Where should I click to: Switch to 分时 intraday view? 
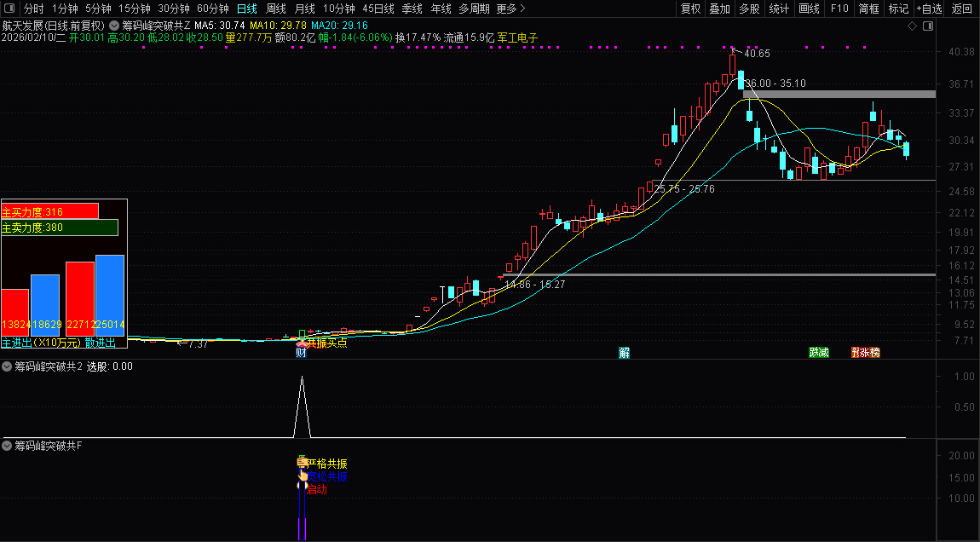click(34, 9)
